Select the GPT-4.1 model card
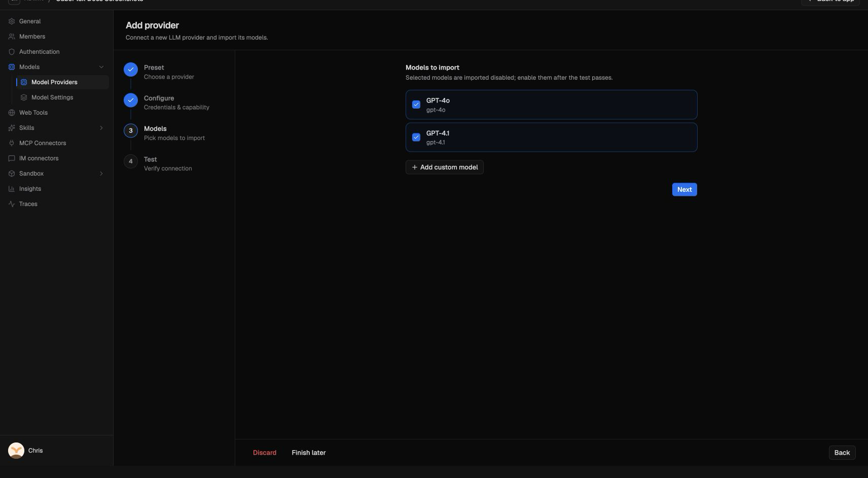This screenshot has width=868, height=478. click(552, 137)
